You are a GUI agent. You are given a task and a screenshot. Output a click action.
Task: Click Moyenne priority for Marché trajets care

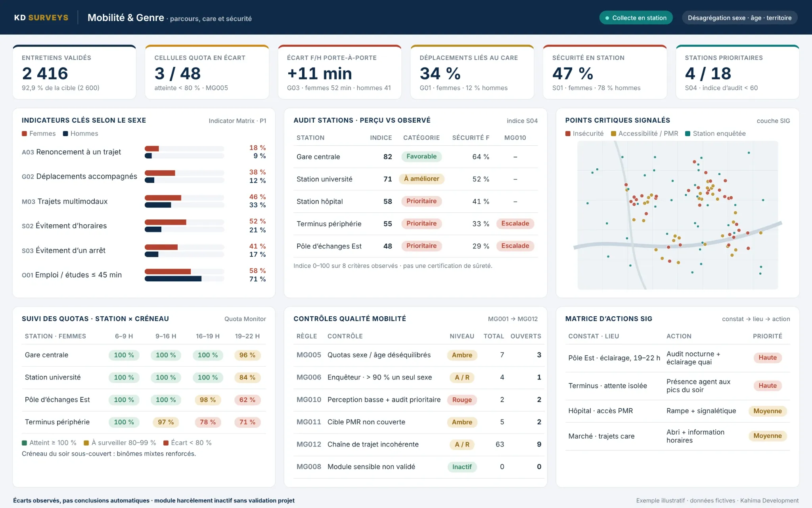coord(767,436)
